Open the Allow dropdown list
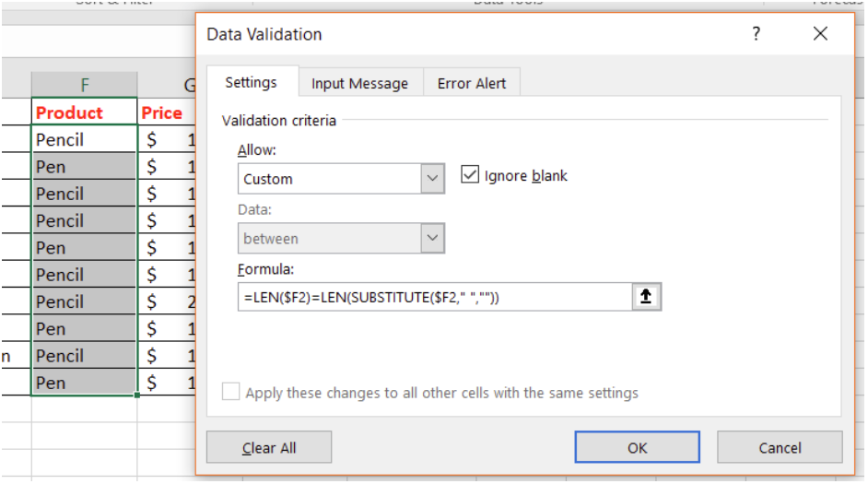868x484 pixels. 432,179
